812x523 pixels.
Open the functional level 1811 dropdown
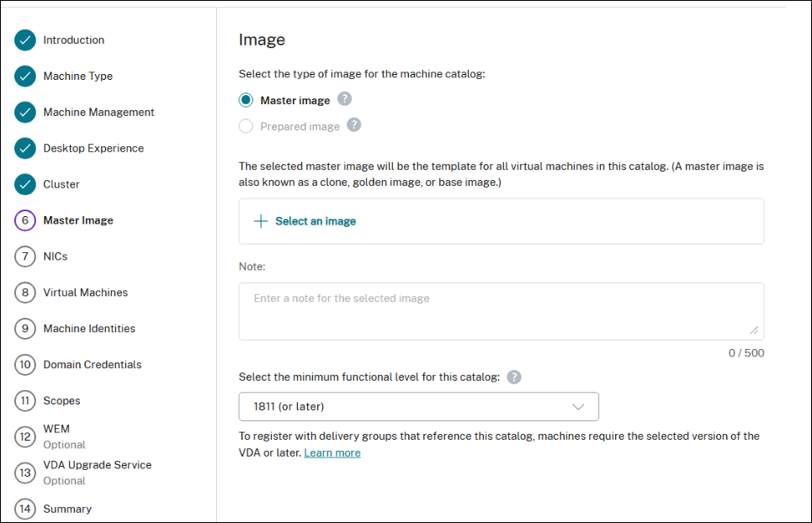[x=418, y=406]
